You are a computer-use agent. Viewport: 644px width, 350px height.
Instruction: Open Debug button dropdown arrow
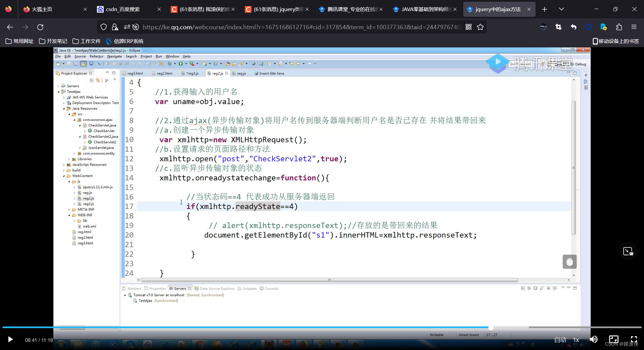pos(175,64)
